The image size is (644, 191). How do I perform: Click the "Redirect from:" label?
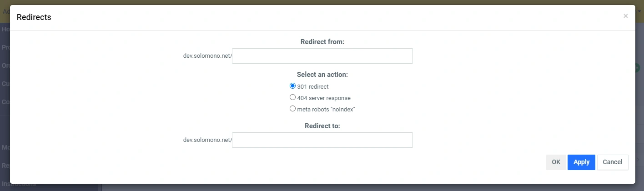click(322, 42)
